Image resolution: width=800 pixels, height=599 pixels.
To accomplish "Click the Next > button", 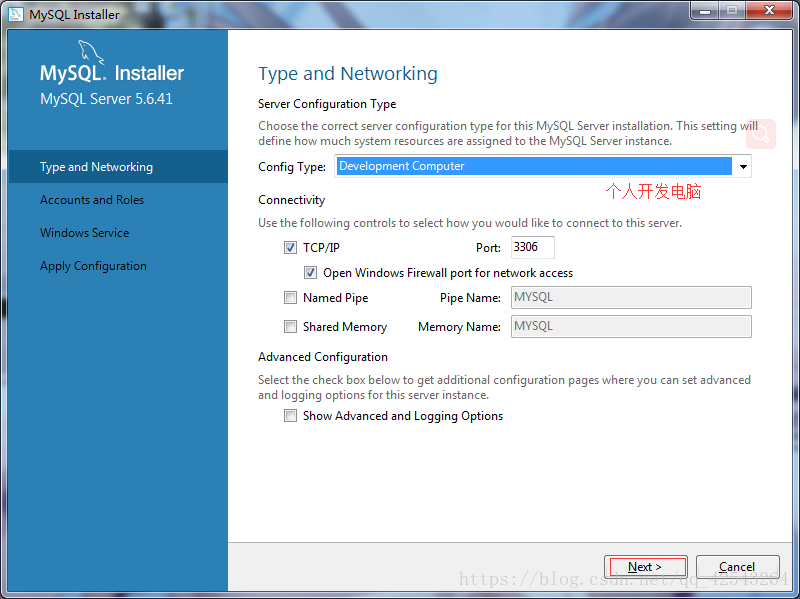I will (646, 567).
